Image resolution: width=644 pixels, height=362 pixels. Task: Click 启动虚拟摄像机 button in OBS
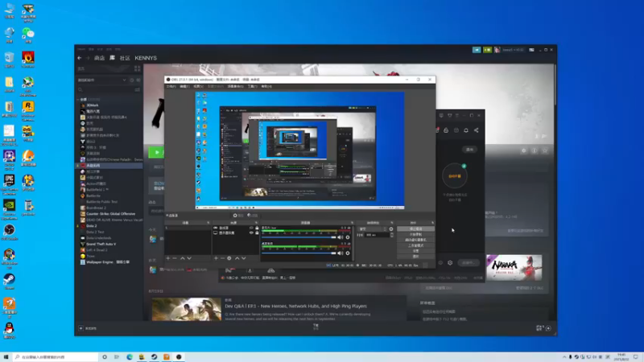(415, 240)
